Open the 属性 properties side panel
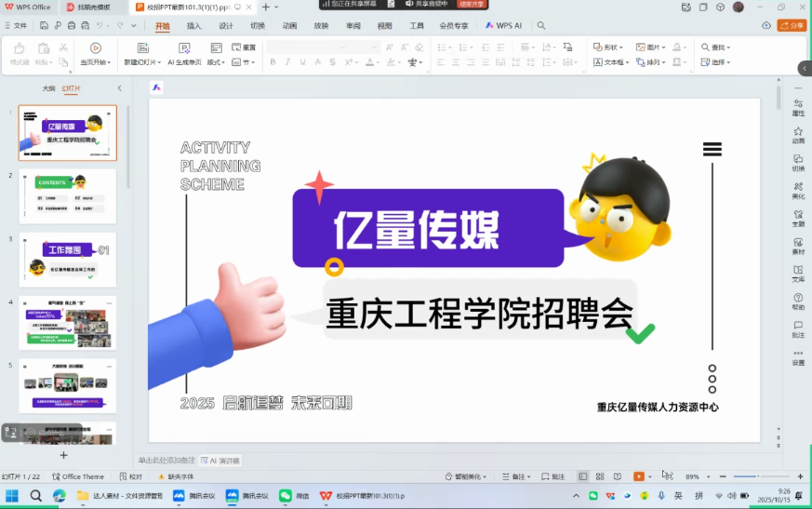 click(798, 108)
